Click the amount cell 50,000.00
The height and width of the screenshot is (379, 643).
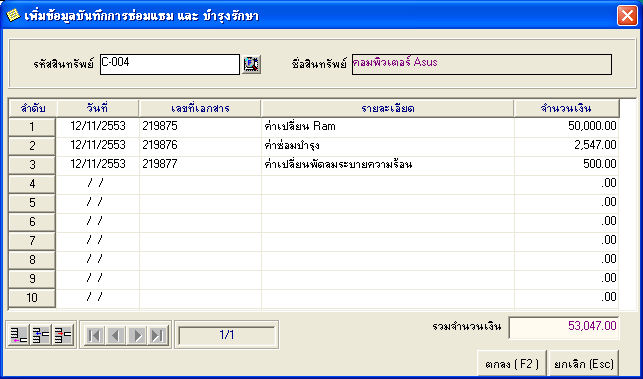click(x=567, y=127)
